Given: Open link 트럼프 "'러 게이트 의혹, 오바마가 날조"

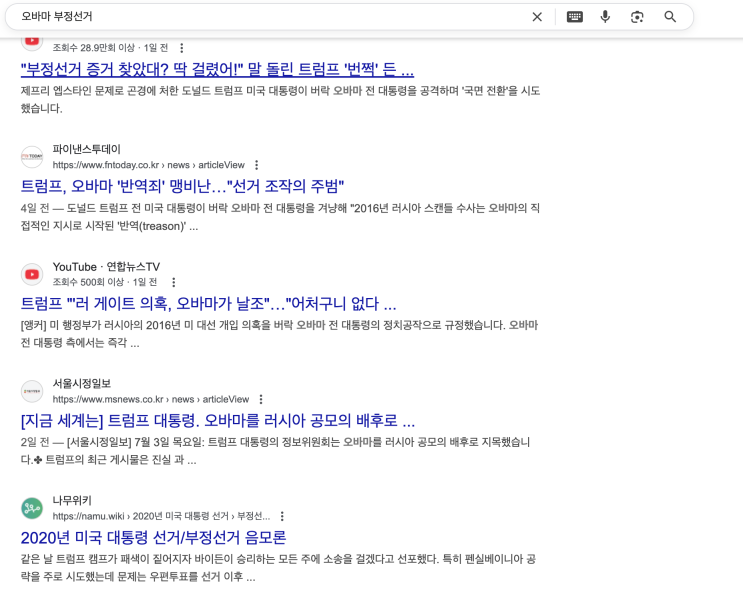Looking at the screenshot, I should tap(208, 303).
